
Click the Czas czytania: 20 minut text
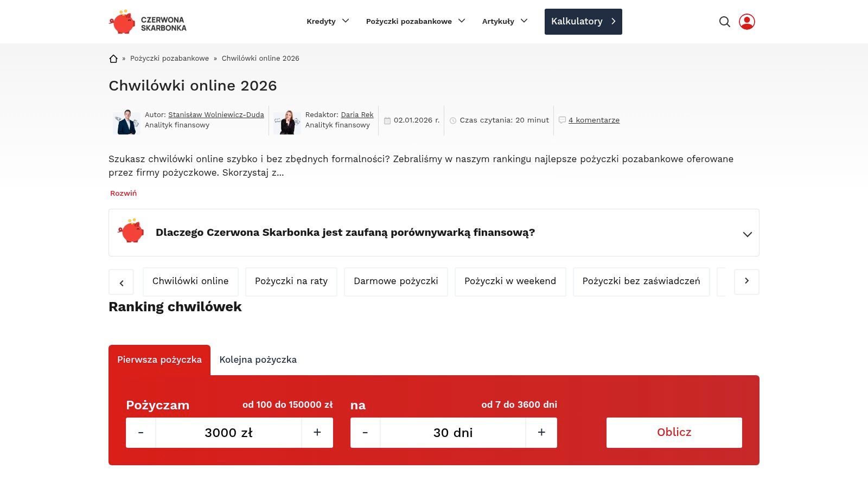pos(505,120)
